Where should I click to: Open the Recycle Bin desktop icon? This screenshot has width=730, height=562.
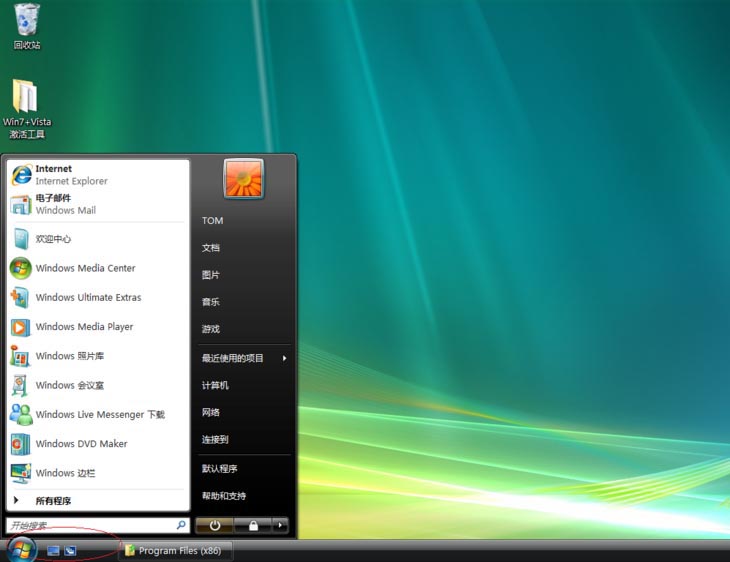point(27,26)
